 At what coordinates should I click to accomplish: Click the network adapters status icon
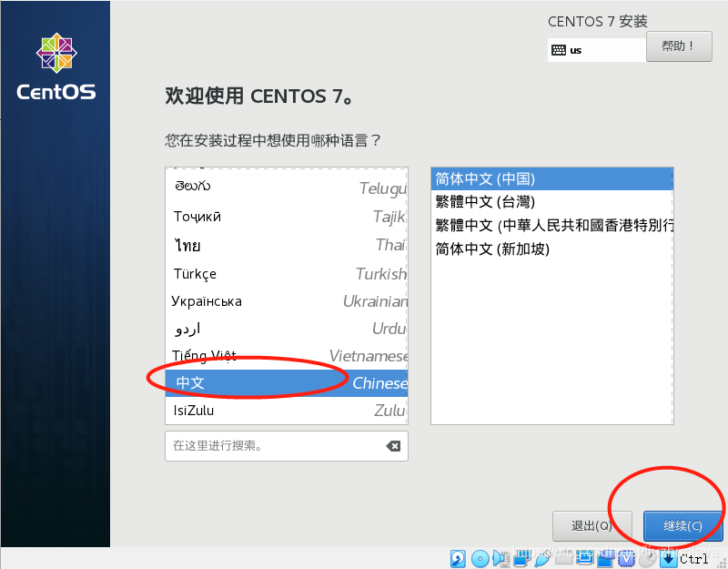pyautogui.click(x=521, y=559)
